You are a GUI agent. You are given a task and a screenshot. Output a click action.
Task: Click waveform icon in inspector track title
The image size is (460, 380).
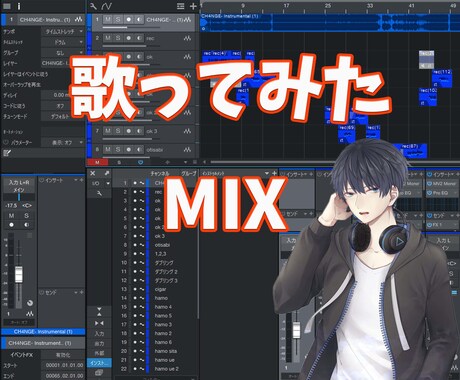tap(78, 20)
